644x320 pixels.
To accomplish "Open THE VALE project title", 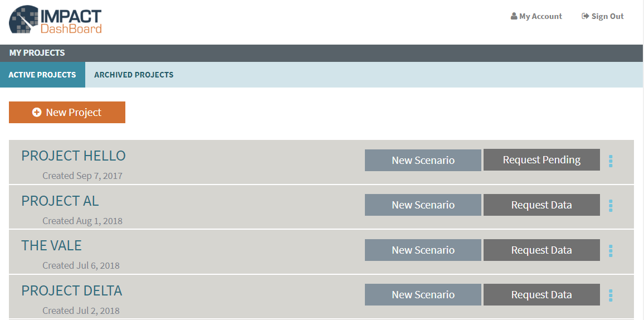I will coord(51,246).
